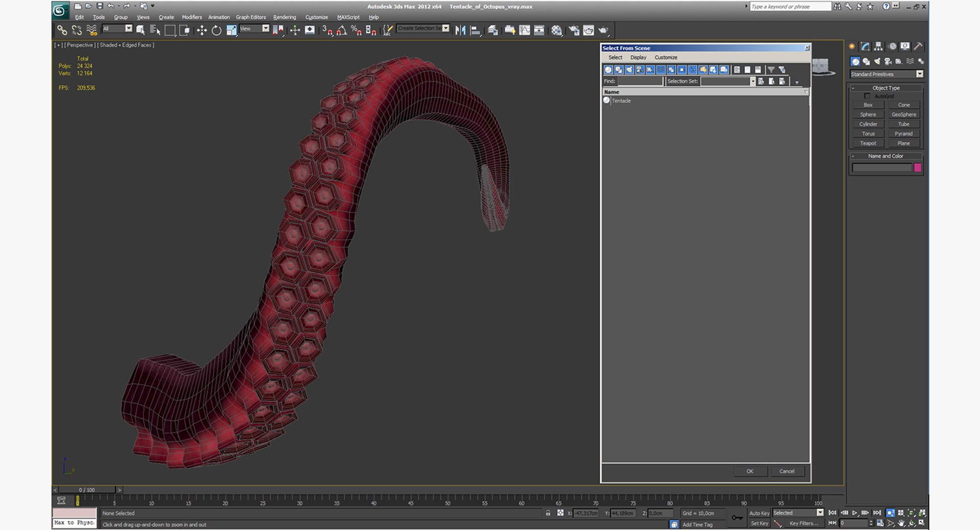Toggle Display Geometry filter in Select From Scene

608,70
